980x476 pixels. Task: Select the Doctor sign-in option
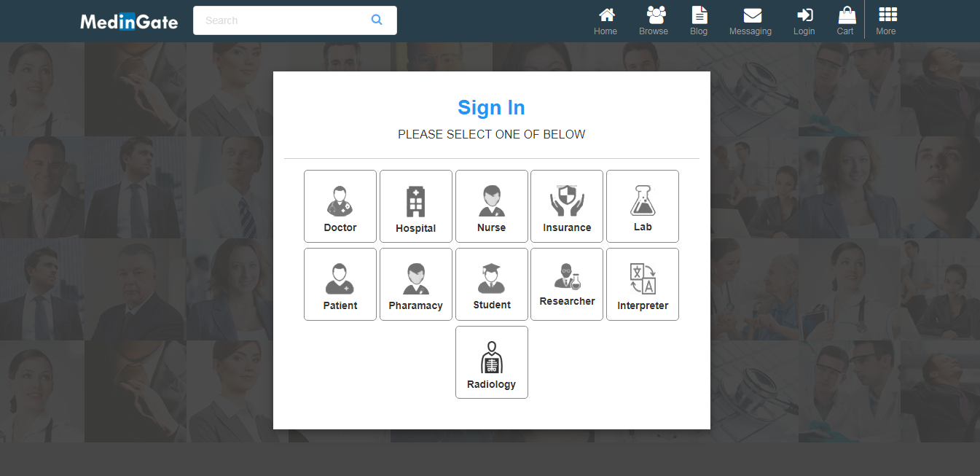pos(340,206)
